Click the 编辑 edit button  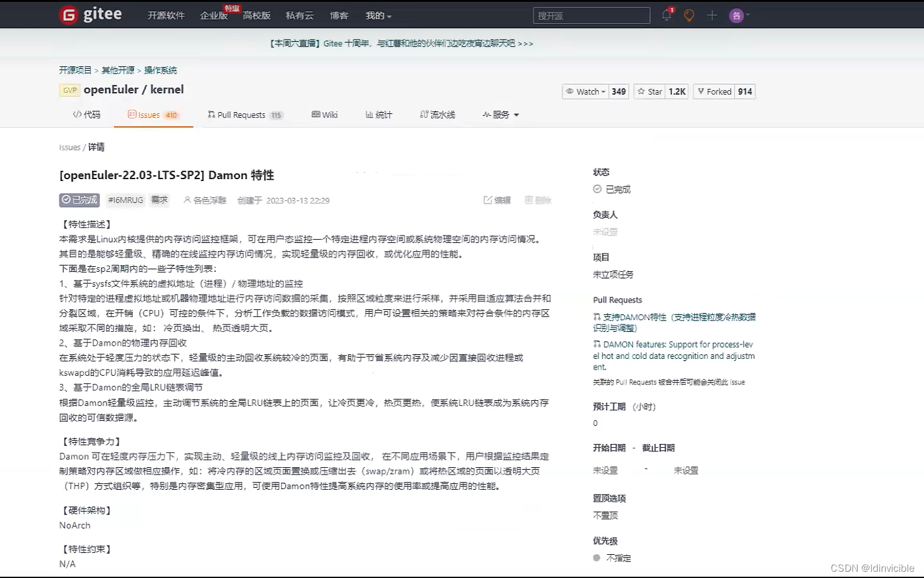pyautogui.click(x=497, y=200)
